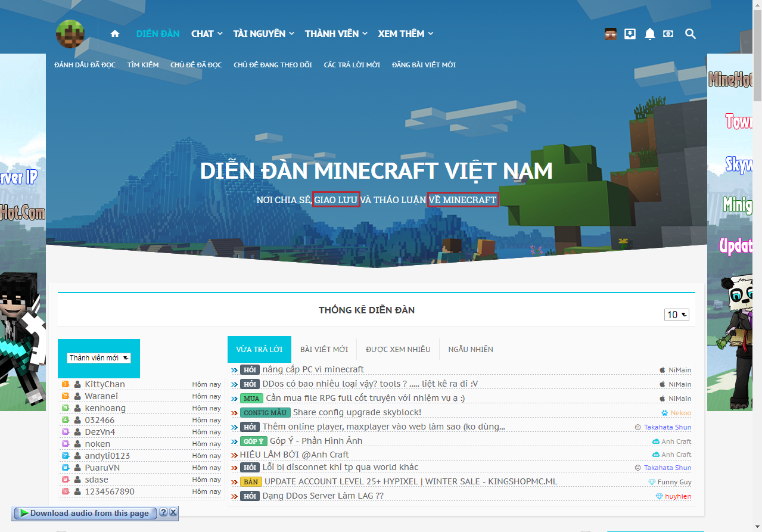This screenshot has height=532, width=762.
Task: Open member profile DezVn4
Action: pos(100,432)
